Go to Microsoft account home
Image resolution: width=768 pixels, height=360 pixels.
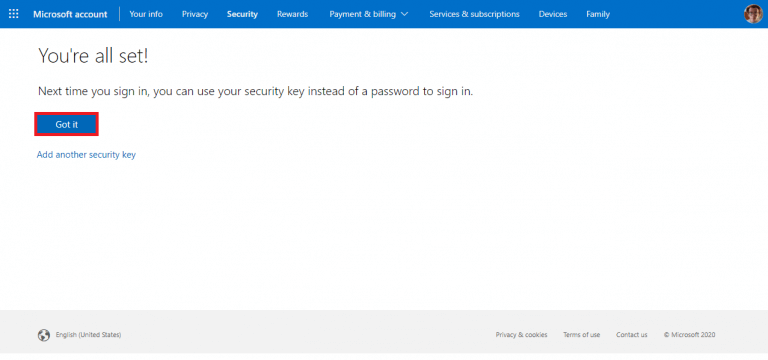coord(70,14)
